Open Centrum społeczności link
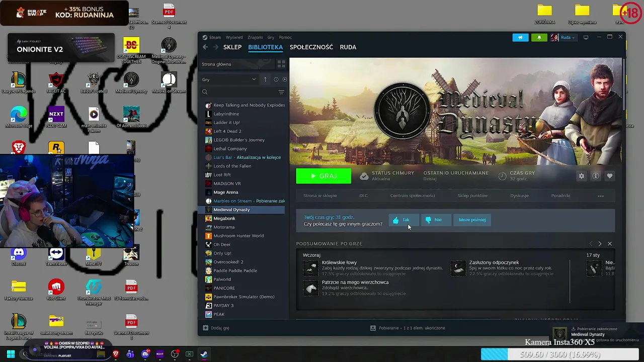The image size is (644, 362). click(x=413, y=196)
